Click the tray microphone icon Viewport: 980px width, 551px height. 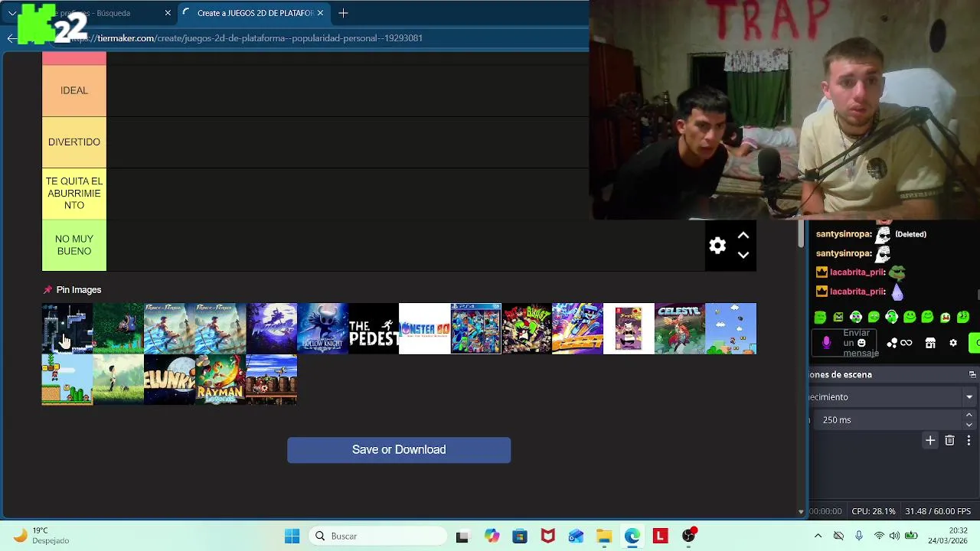859,536
